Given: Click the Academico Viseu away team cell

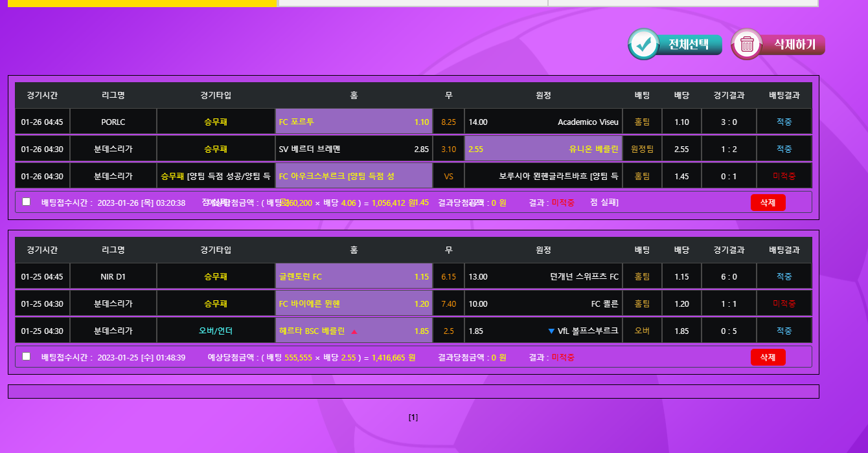Looking at the screenshot, I should click(543, 122).
